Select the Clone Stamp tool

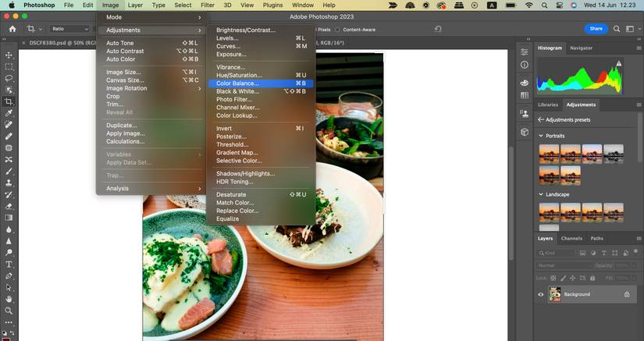(x=9, y=183)
